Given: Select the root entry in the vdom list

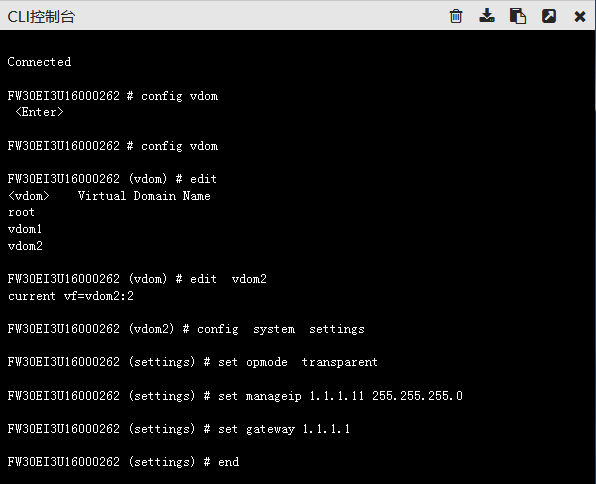Looking at the screenshot, I should click(x=21, y=212).
